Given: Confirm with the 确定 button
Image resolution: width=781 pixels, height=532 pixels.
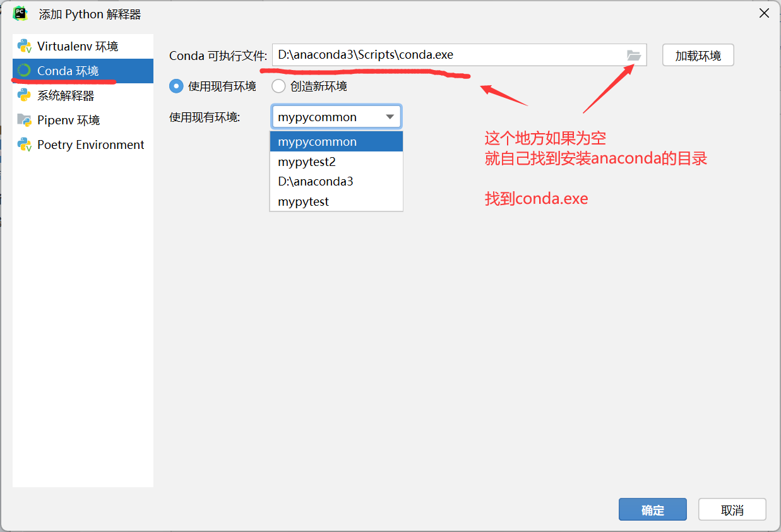Looking at the screenshot, I should [653, 510].
